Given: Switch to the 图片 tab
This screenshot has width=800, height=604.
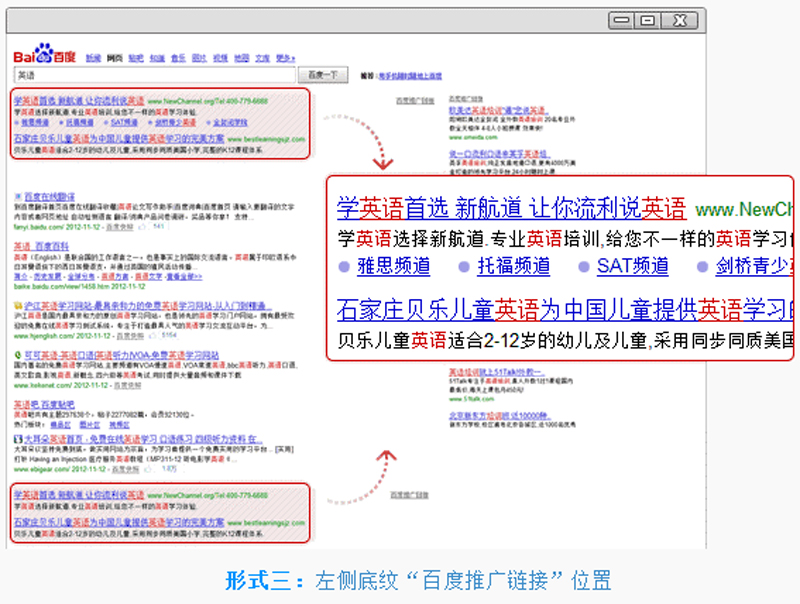Looking at the screenshot, I should click(x=199, y=58).
